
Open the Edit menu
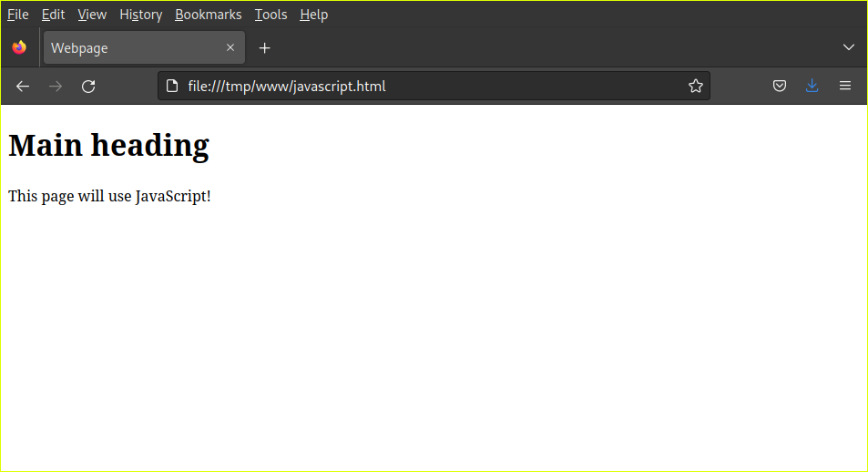53,15
